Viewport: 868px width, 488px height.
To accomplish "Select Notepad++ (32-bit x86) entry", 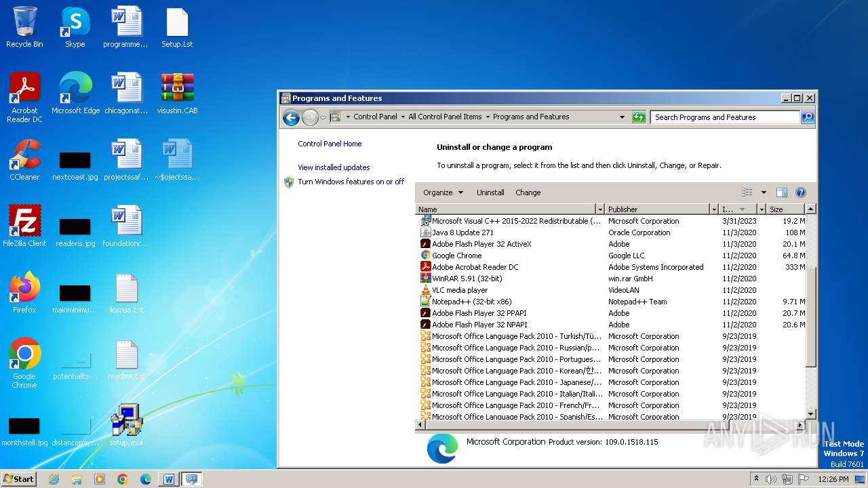I will (x=610, y=302).
